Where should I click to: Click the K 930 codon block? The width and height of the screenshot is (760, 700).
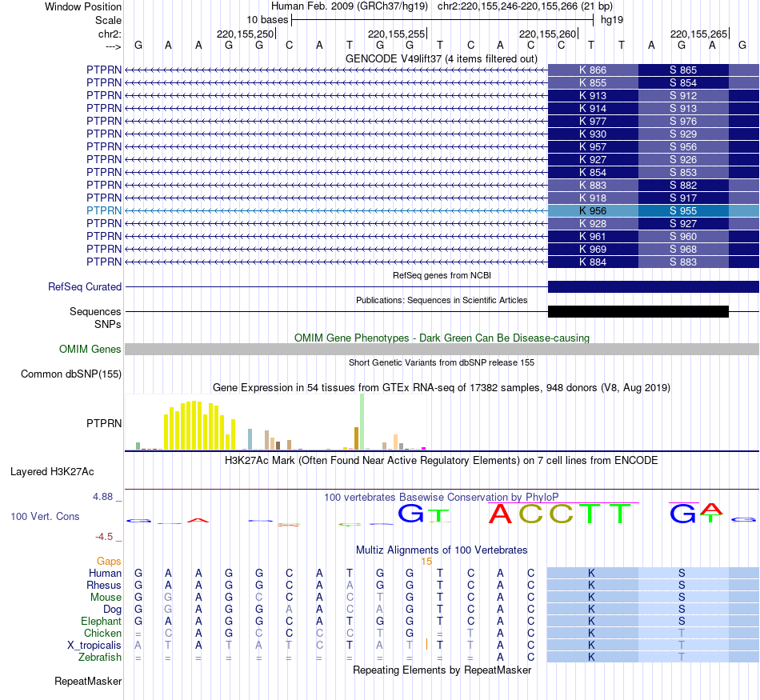(594, 134)
